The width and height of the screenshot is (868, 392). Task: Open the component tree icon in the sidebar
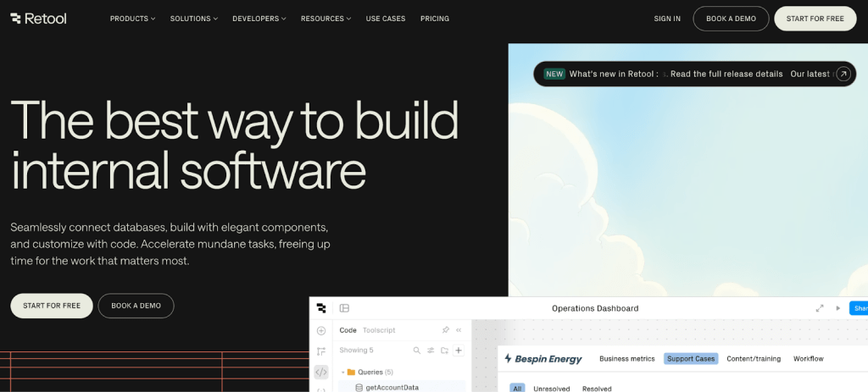pos(321,351)
